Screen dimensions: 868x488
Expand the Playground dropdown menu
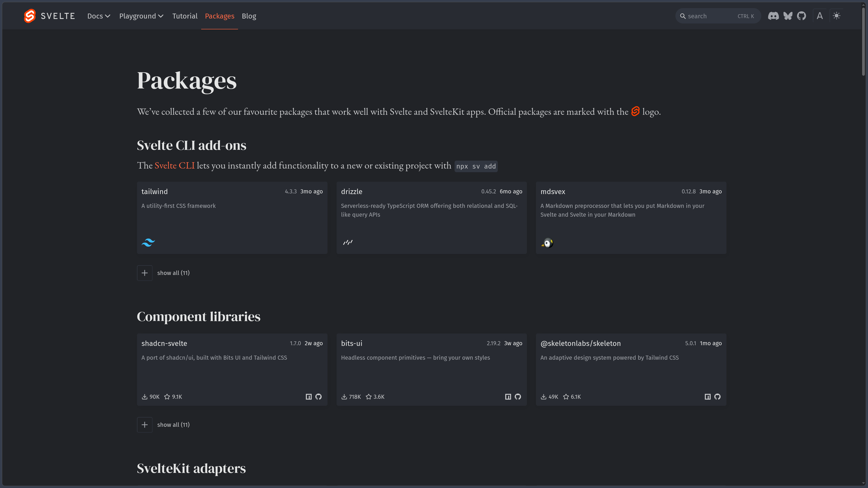point(141,16)
